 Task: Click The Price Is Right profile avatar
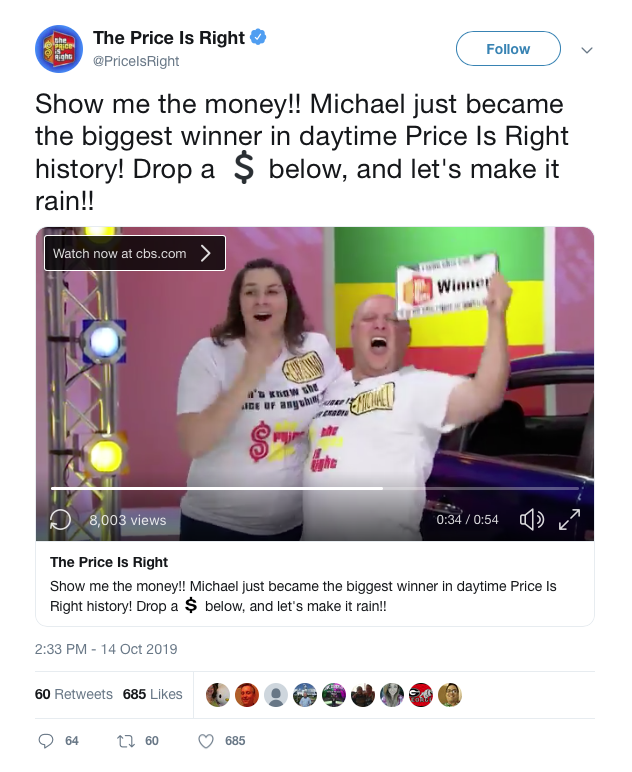(x=59, y=49)
